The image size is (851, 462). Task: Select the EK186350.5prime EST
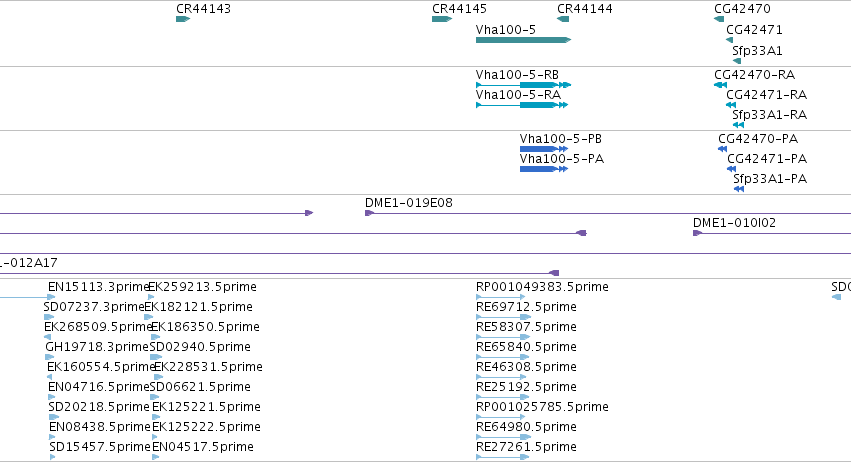click(x=156, y=337)
